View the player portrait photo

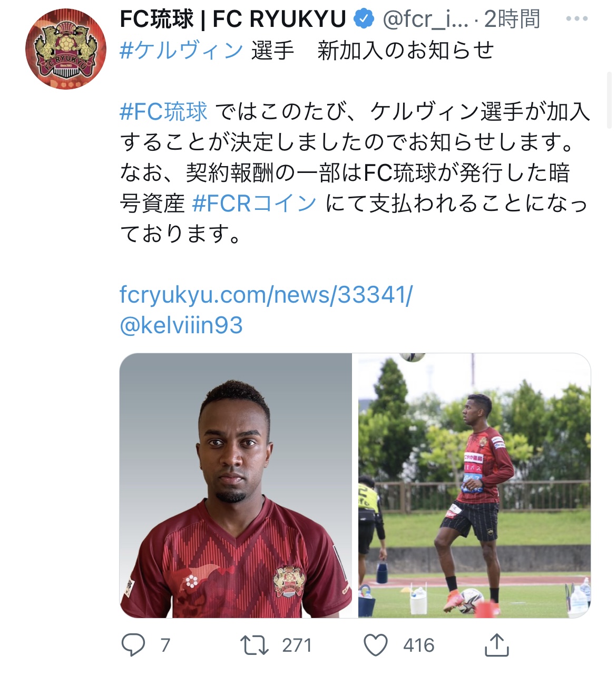click(x=236, y=485)
